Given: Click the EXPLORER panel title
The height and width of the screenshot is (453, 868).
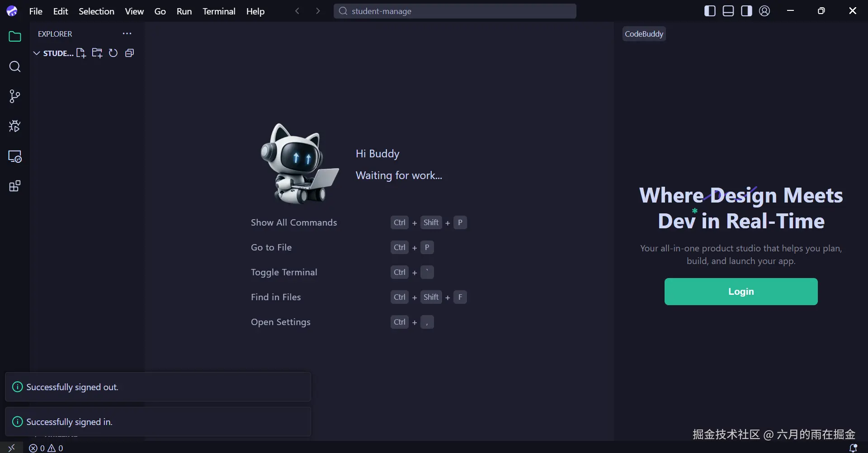Looking at the screenshot, I should point(55,34).
